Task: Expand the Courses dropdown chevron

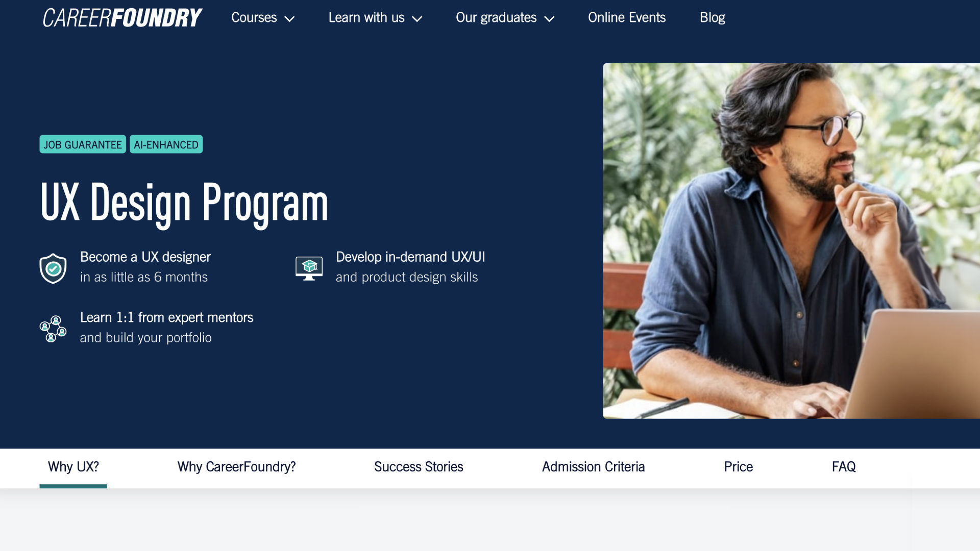Action: click(x=289, y=19)
